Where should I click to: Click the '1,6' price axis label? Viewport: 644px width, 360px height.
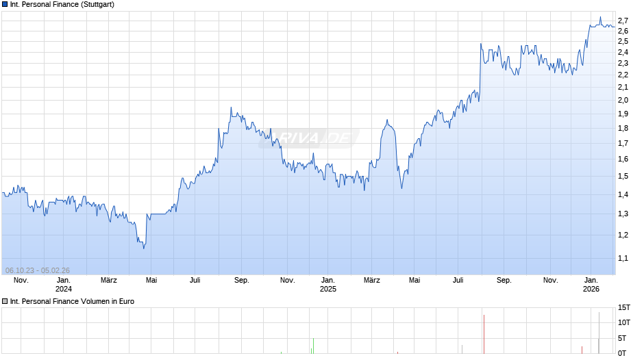(x=623, y=159)
